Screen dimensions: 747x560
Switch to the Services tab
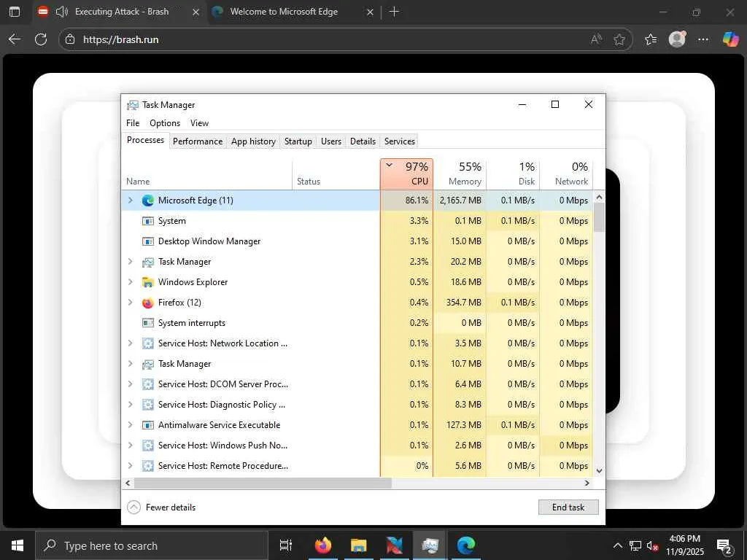coord(400,141)
